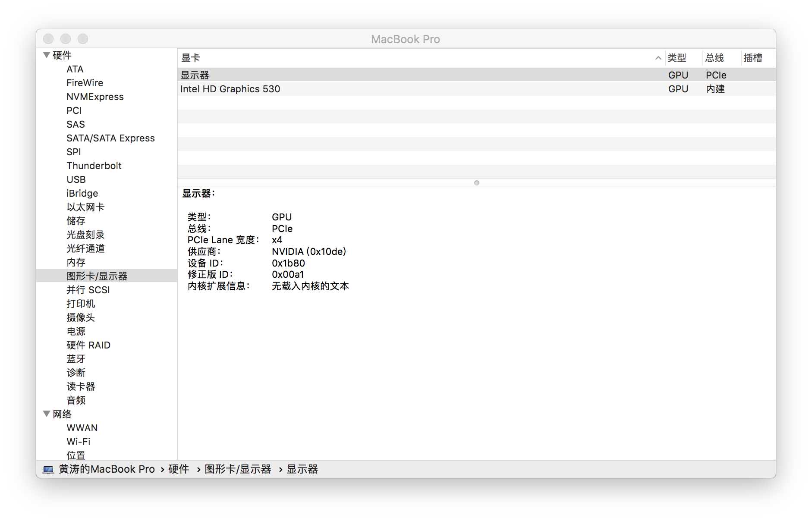
Task: Grab the pane splitter handle dot
Action: click(476, 183)
